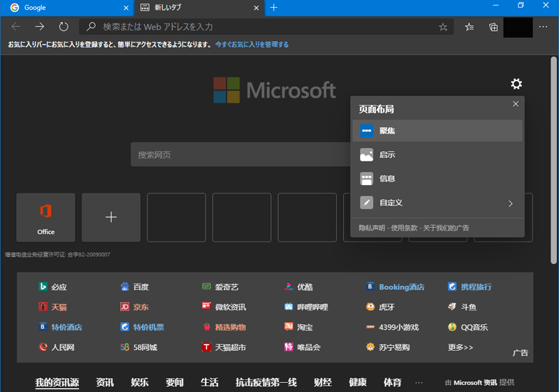Open the QQ音乐 link
The width and height of the screenshot is (559, 392).
pos(467,327)
